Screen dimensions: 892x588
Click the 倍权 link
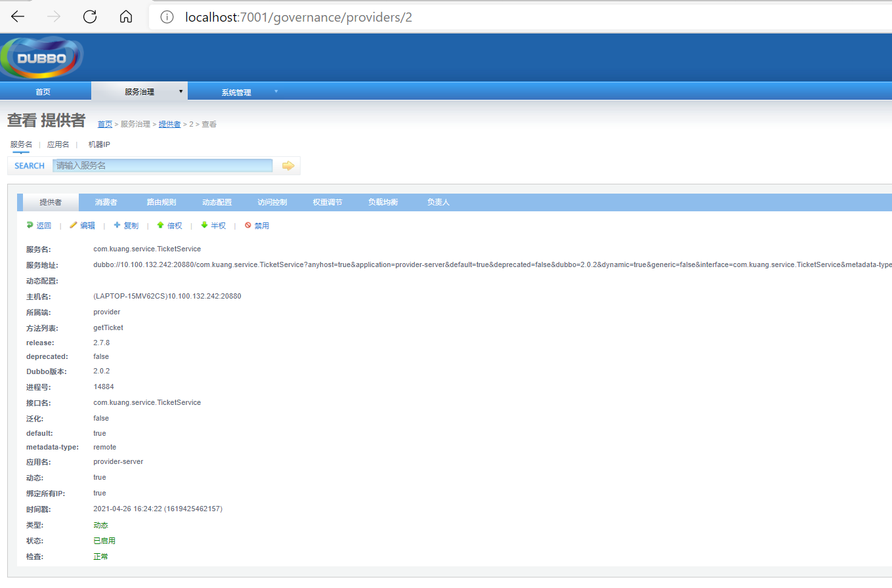coord(175,226)
